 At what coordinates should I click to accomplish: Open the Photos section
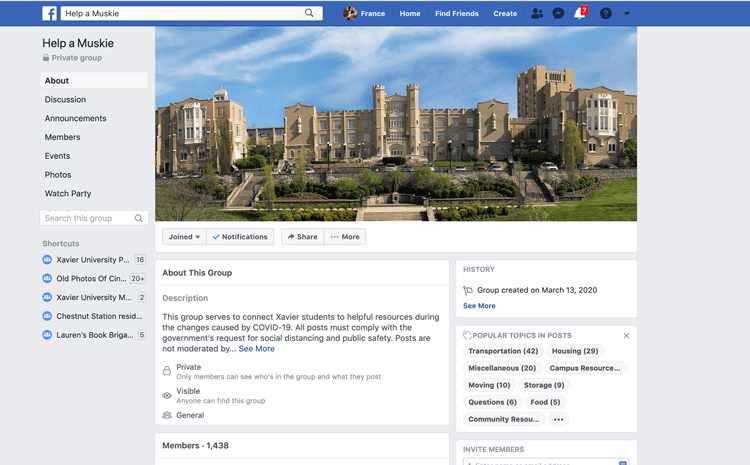coord(58,175)
